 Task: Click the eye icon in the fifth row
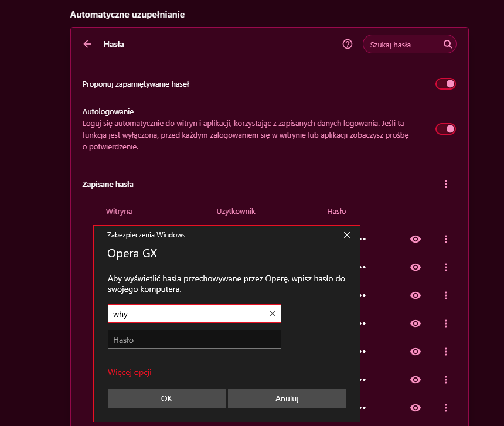click(x=416, y=352)
